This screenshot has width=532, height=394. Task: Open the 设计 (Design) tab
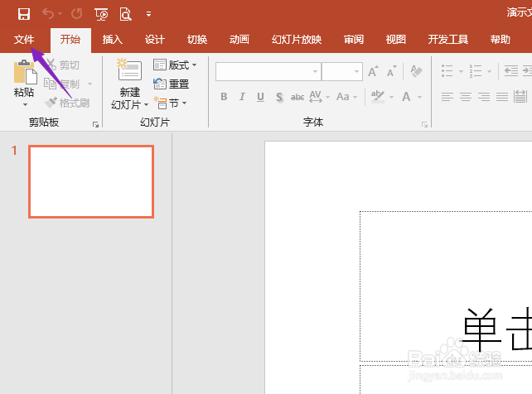point(155,40)
